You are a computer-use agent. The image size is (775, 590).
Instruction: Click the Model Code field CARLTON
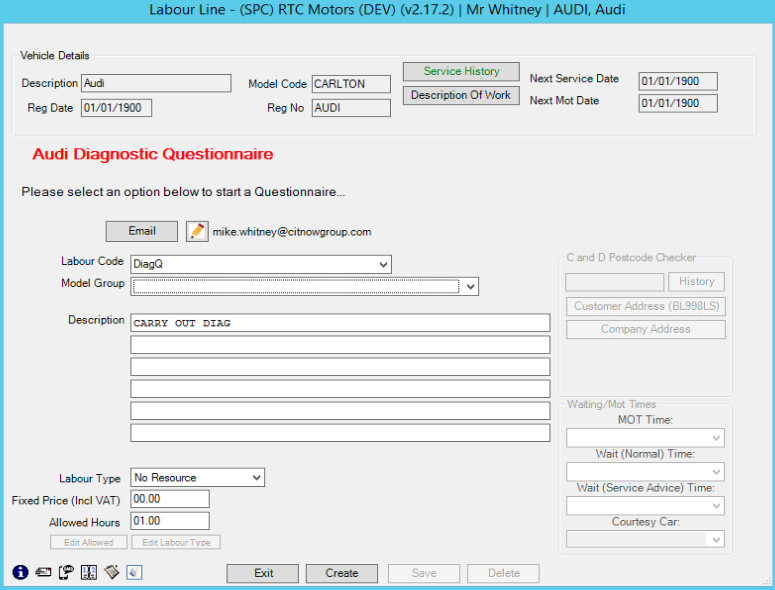coord(351,84)
